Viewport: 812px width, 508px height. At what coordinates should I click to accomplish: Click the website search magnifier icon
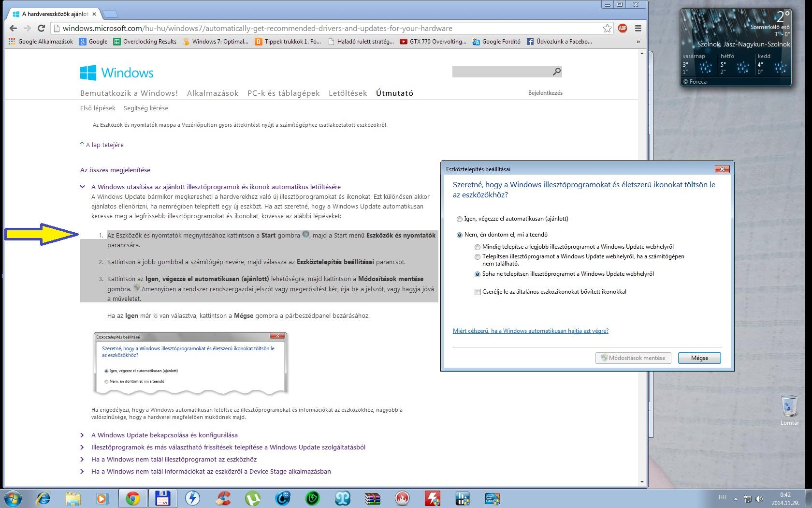[x=557, y=72]
